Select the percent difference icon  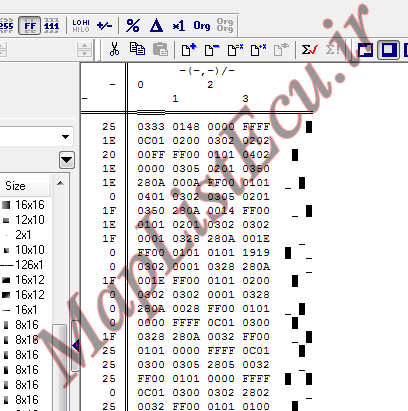(133, 26)
